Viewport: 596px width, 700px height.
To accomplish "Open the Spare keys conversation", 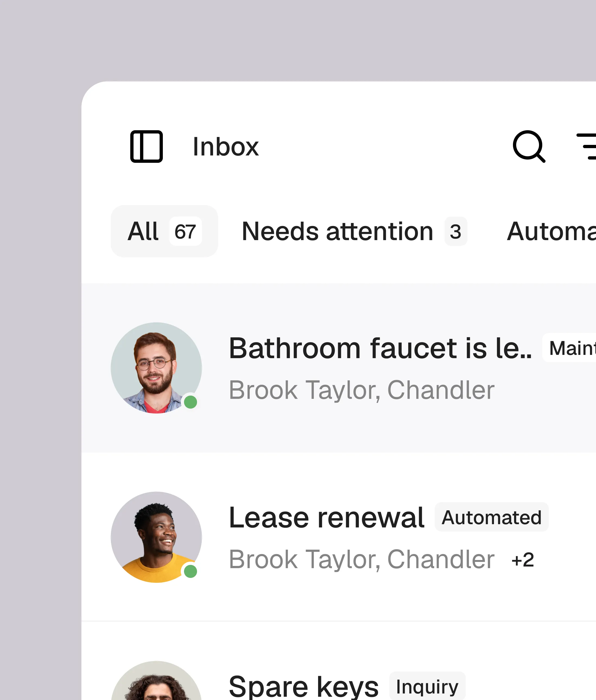I will tap(303, 685).
